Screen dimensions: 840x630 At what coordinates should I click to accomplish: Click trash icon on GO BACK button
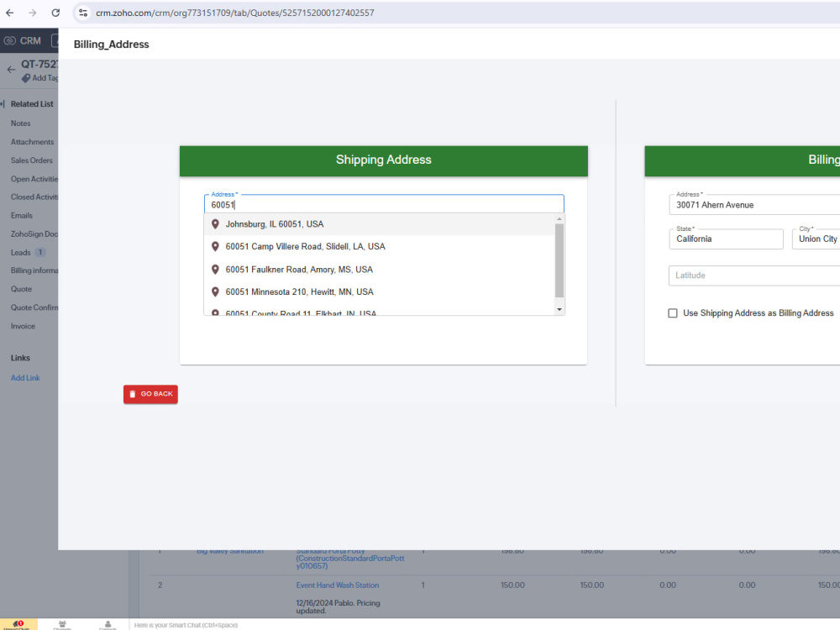click(133, 394)
